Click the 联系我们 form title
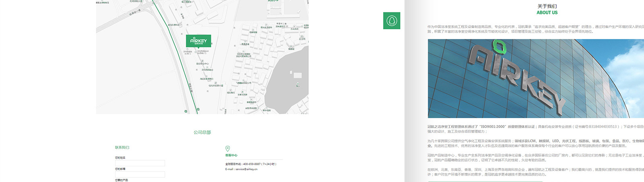Viewport: 644px width, 182px height. [x=122, y=147]
